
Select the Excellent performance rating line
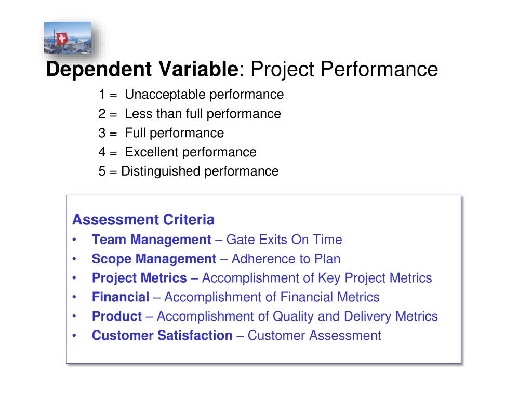(178, 152)
